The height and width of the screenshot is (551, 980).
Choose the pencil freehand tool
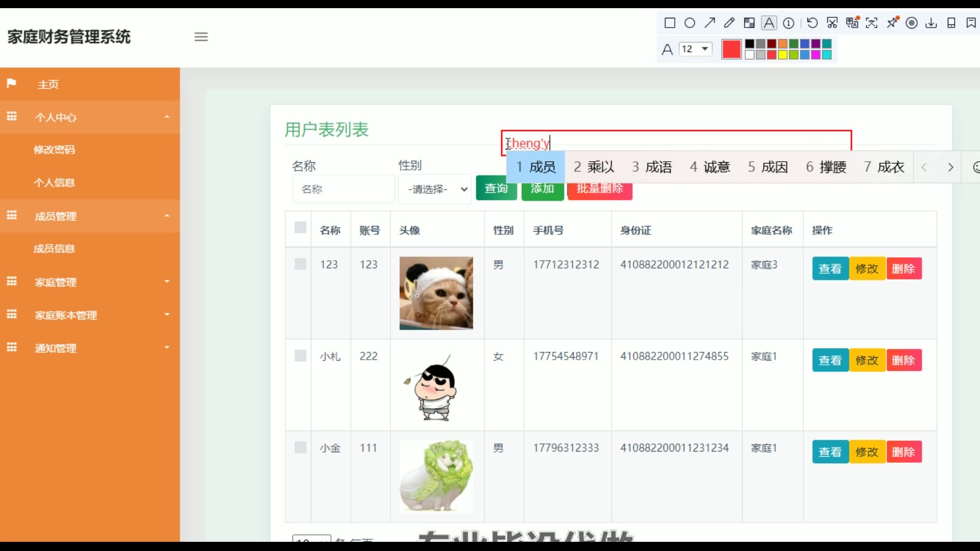[729, 23]
